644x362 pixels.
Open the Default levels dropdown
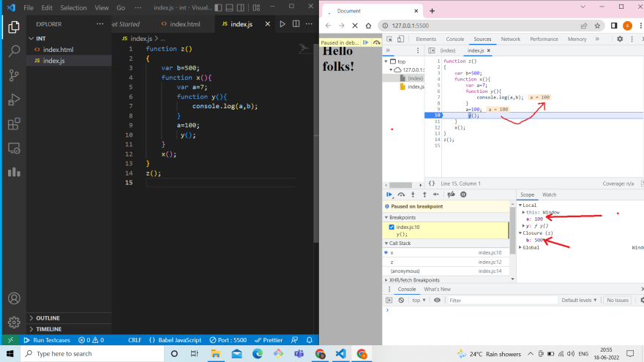(x=579, y=301)
